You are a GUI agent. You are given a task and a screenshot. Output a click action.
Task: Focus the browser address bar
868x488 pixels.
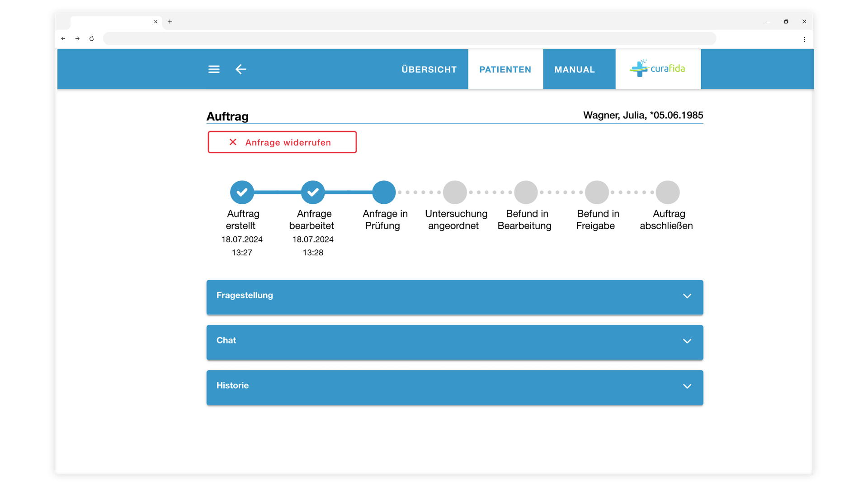pos(410,39)
